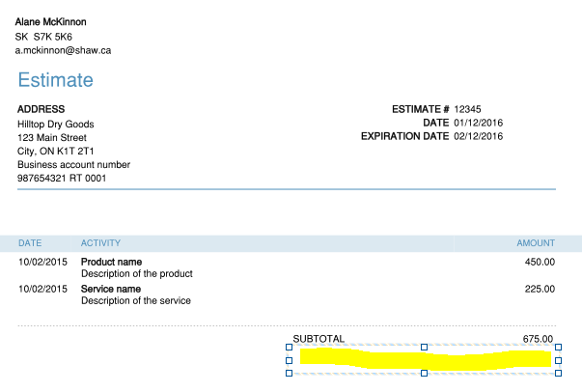The image size is (582, 392).
Task: Select the top-left resize handle of yellow highlight
Action: (290, 347)
